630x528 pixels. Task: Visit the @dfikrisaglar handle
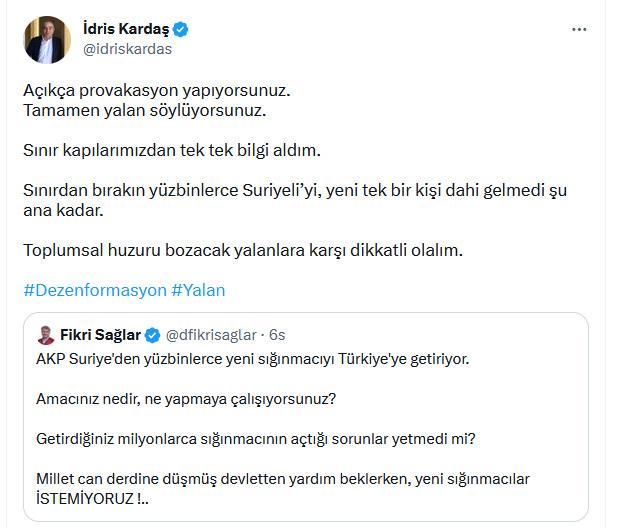[212, 334]
